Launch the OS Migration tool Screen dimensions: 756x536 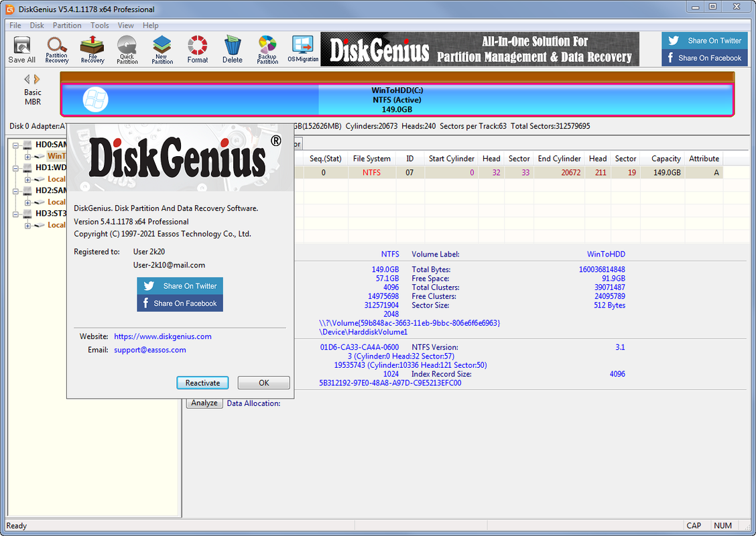tap(303, 50)
